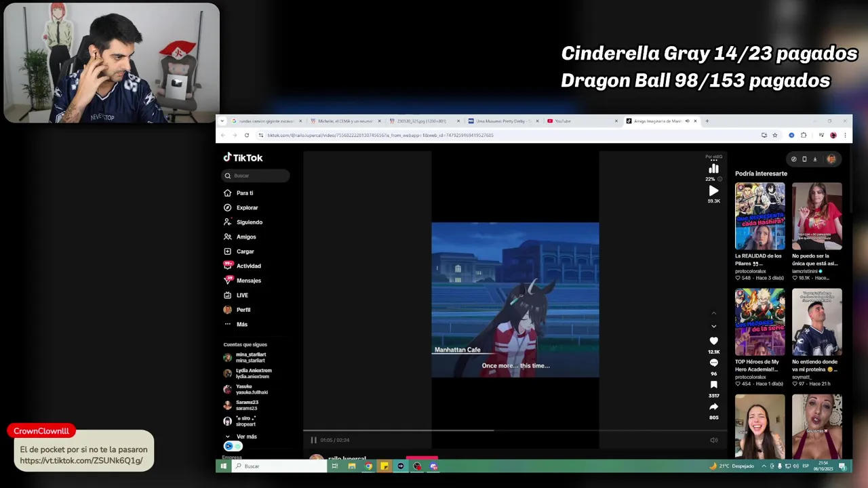Switch to the Uma Musume Pretty Derby tab

(x=502, y=121)
